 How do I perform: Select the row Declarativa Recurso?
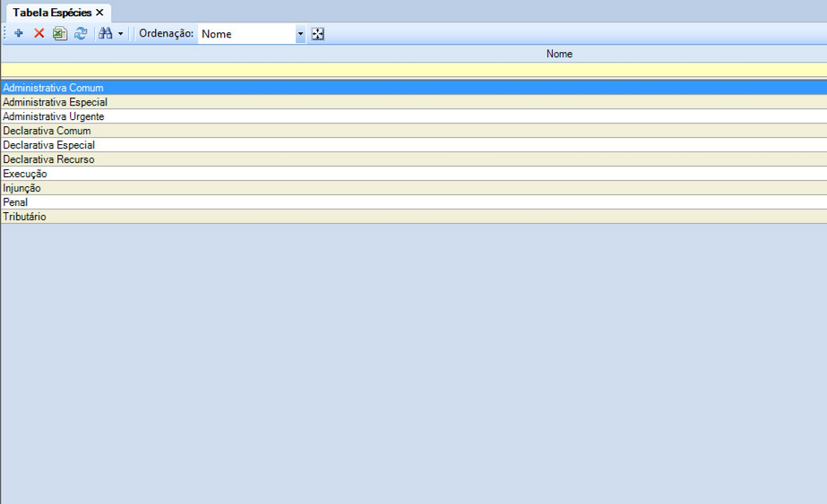414,159
